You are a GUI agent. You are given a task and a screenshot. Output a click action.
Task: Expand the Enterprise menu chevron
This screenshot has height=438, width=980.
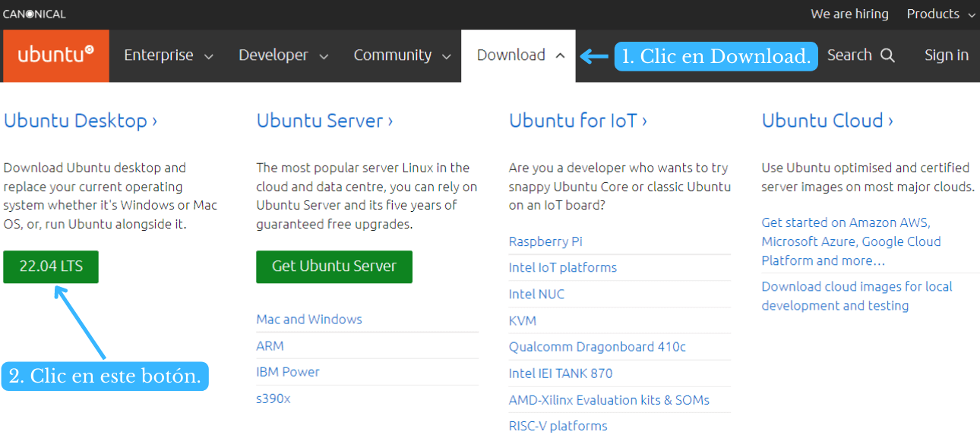pyautogui.click(x=208, y=55)
